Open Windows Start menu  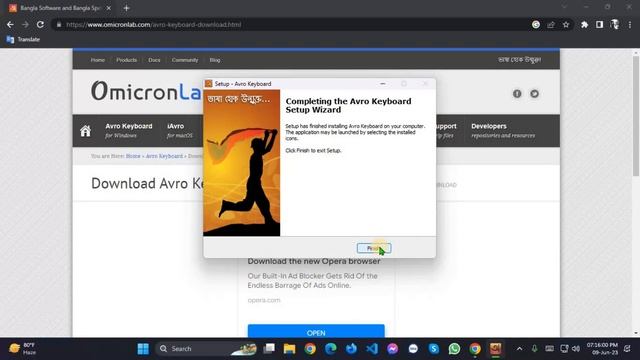pos(143,349)
